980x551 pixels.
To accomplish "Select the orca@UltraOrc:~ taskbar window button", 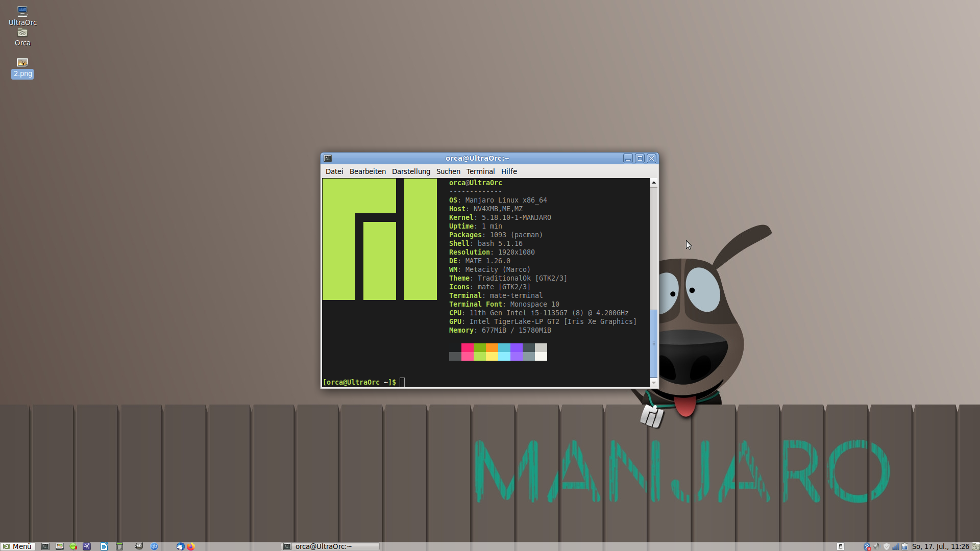I will (331, 546).
